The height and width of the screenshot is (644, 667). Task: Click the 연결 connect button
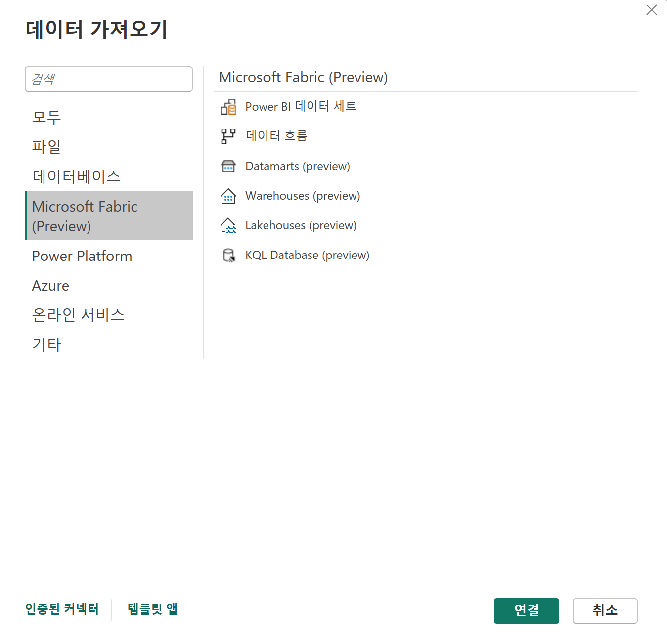[x=527, y=611]
